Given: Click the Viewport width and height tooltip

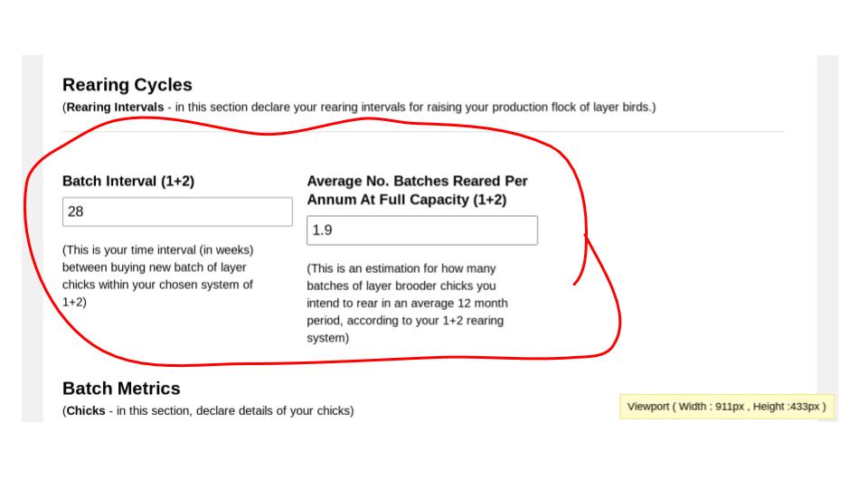Looking at the screenshot, I should tap(726, 407).
